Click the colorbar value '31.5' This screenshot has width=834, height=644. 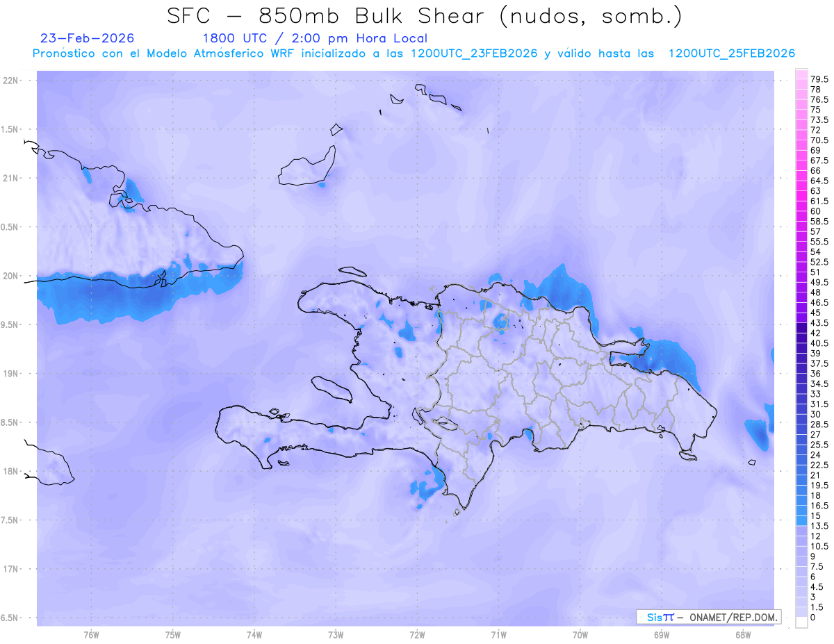(820, 404)
